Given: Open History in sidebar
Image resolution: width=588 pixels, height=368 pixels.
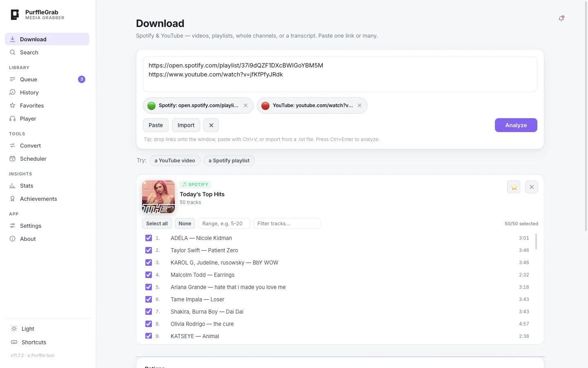Looking at the screenshot, I should point(47,92).
